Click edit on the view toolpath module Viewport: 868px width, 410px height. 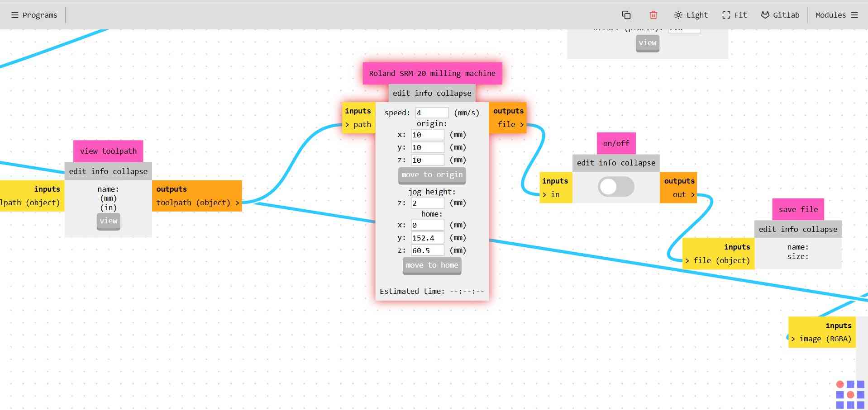pos(77,171)
